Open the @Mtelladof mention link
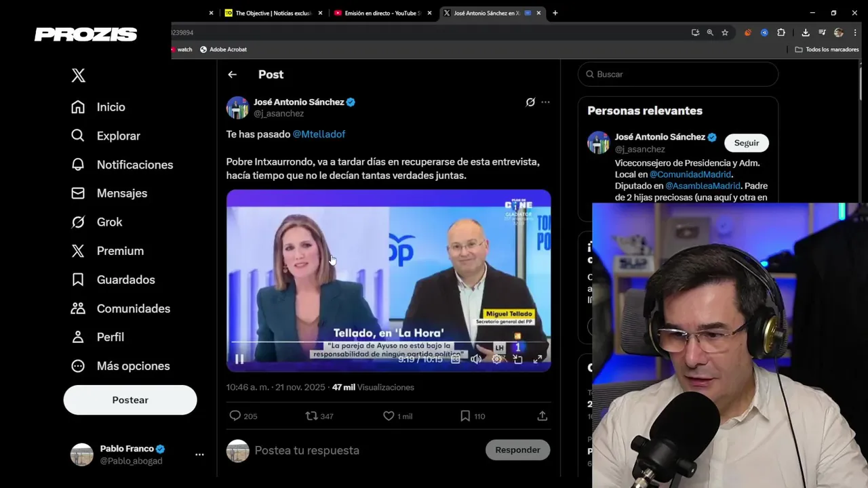Image resolution: width=868 pixels, height=488 pixels. click(319, 134)
